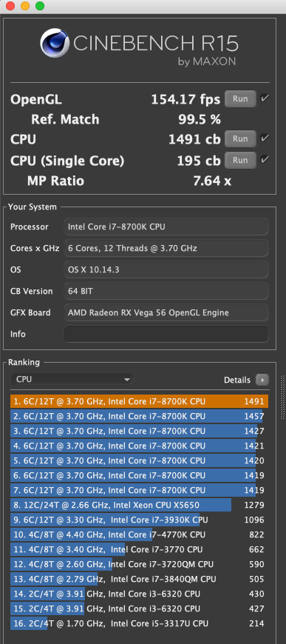The width and height of the screenshot is (286, 644).
Task: Click the single core 195 cb score
Action: pos(199,161)
